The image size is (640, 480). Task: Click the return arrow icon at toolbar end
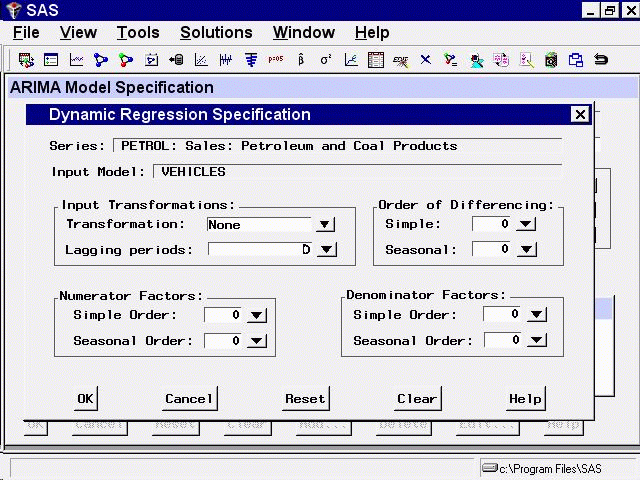(601, 60)
